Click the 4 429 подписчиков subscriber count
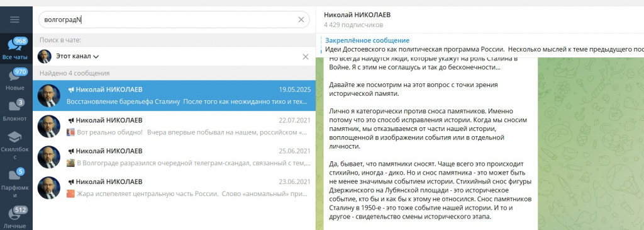The image size is (644, 230). pyautogui.click(x=353, y=25)
